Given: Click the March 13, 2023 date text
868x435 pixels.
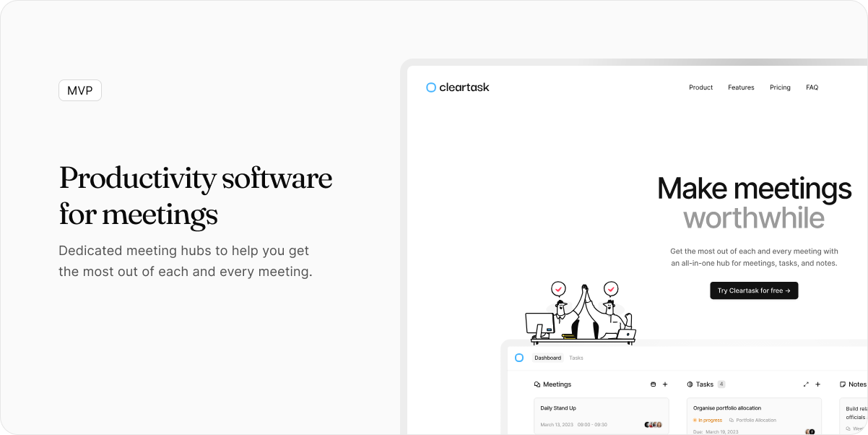Looking at the screenshot, I should (557, 425).
